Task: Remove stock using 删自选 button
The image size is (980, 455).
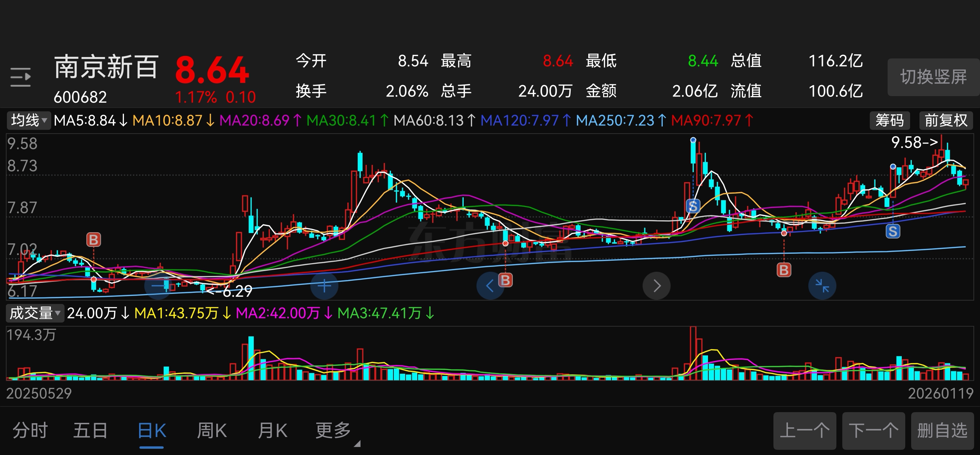Action: [x=942, y=431]
